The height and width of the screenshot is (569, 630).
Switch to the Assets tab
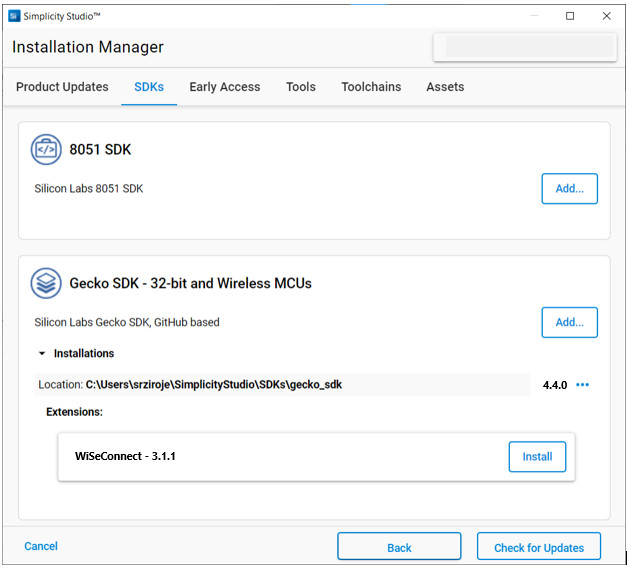pos(445,87)
